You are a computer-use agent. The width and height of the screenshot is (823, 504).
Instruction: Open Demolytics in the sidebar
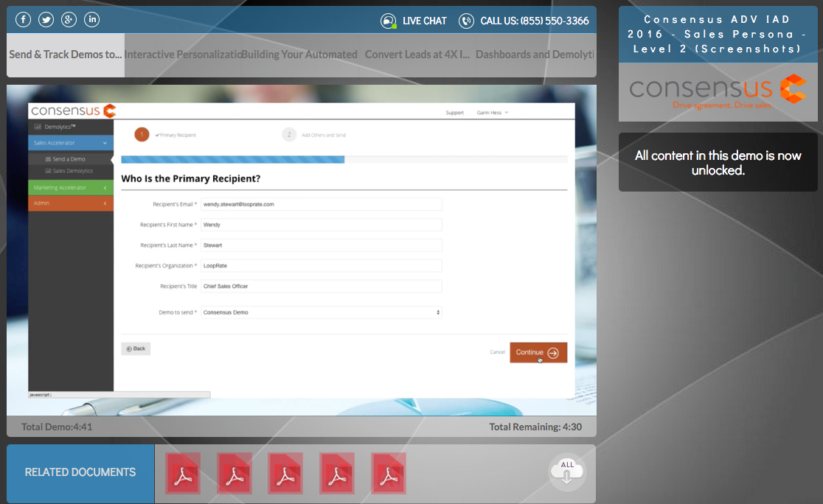coord(70,127)
